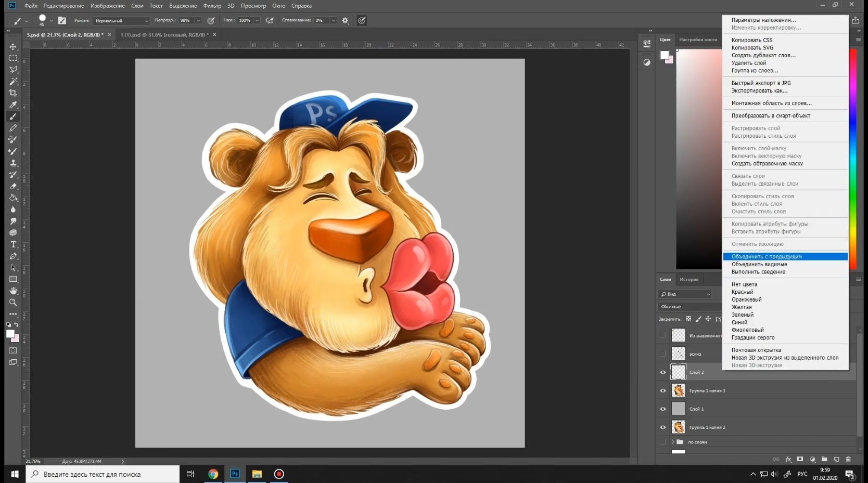The height and width of the screenshot is (483, 868).
Task: Select the Blur tool
Action: click(13, 210)
